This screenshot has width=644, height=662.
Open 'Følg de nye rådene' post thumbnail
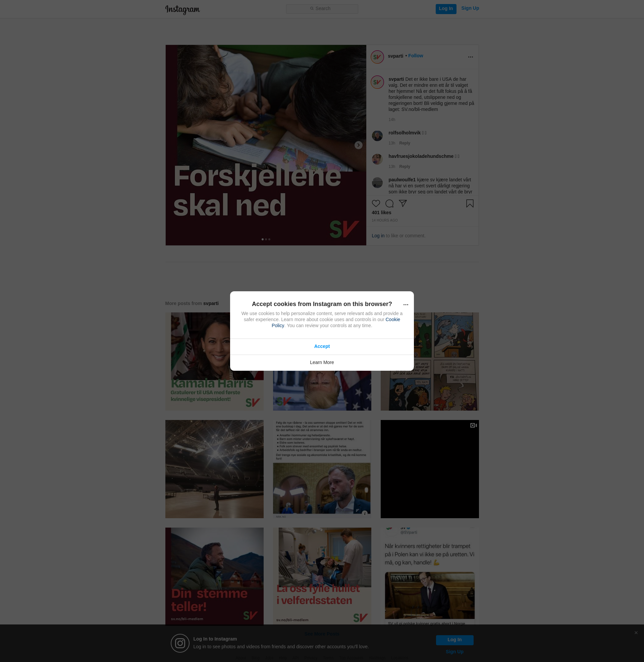[x=322, y=469]
